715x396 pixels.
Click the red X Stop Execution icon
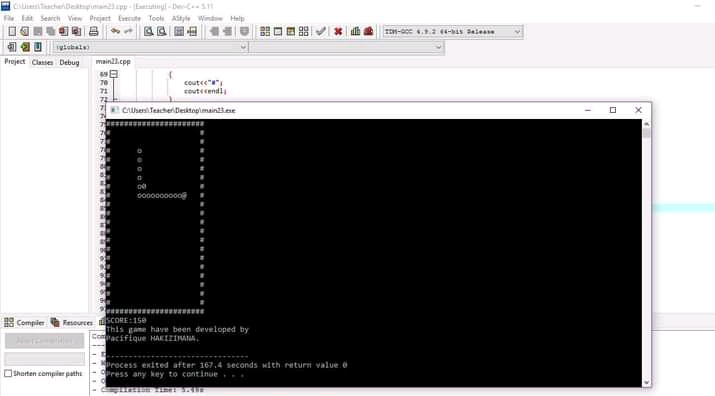(x=338, y=31)
